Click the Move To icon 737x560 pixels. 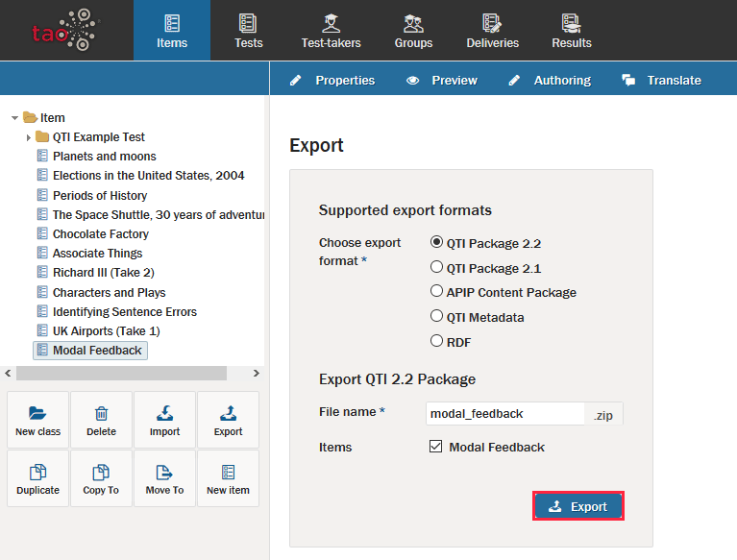pyautogui.click(x=164, y=473)
